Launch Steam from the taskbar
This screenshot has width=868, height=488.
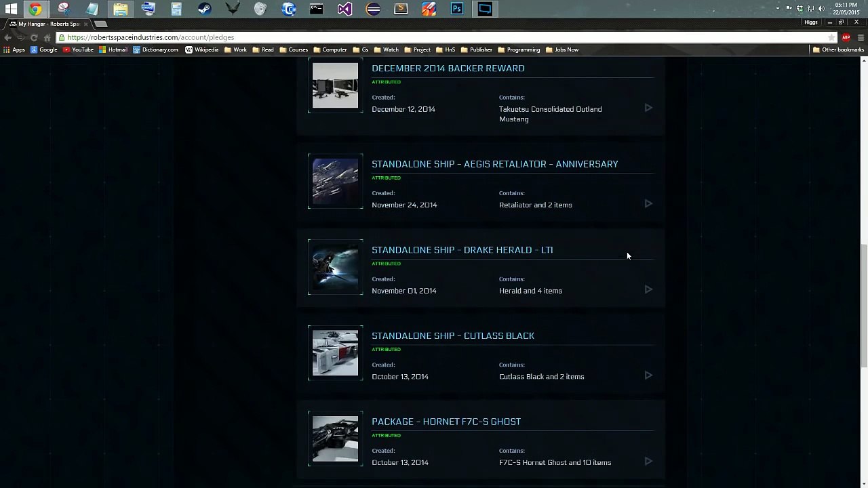tap(204, 9)
